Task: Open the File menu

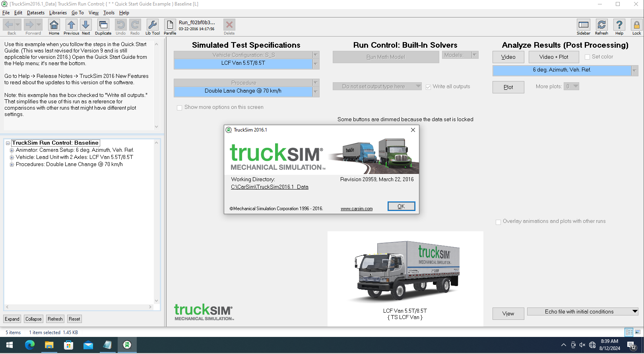Action: 6,13
